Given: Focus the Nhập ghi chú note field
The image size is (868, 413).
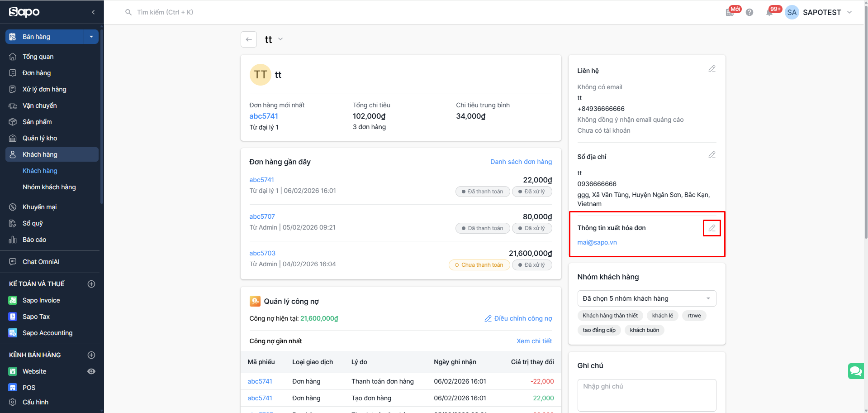Looking at the screenshot, I should (646, 394).
